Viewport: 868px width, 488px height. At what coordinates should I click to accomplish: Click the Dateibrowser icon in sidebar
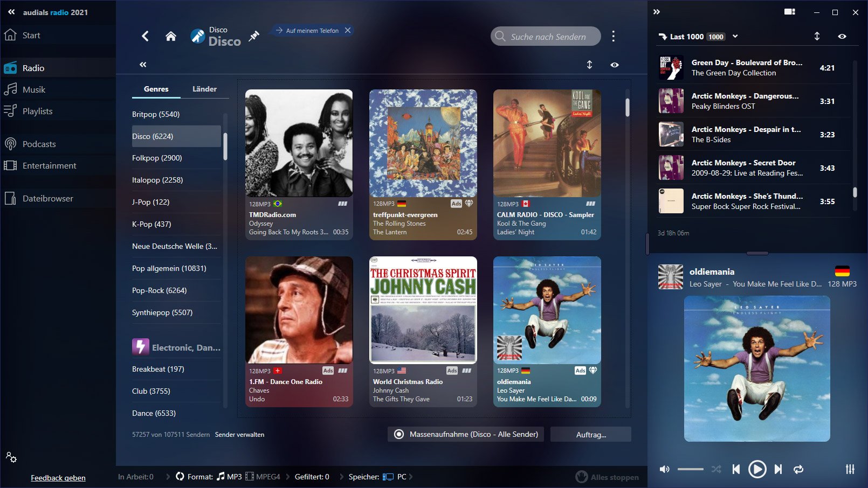[x=10, y=198]
